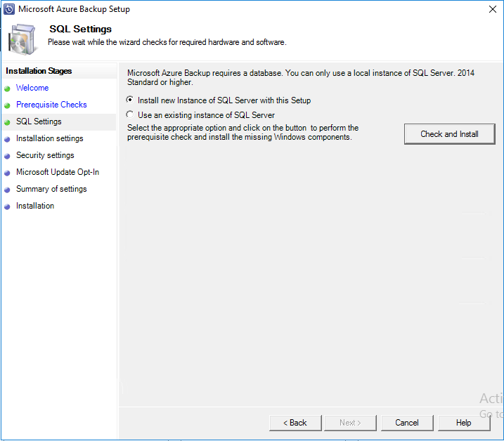Close the Microsoft Azure Backup Setup window
Image resolution: width=504 pixels, height=441 pixels.
tap(491, 9)
